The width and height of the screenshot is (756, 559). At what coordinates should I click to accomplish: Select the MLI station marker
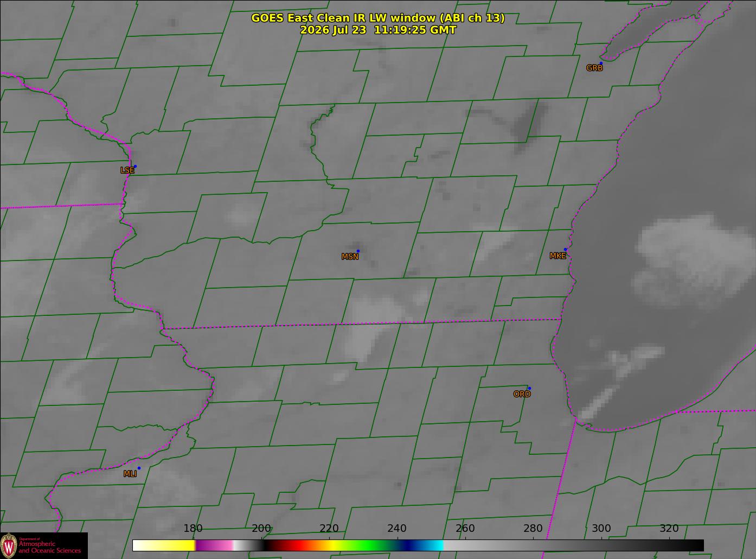(139, 468)
